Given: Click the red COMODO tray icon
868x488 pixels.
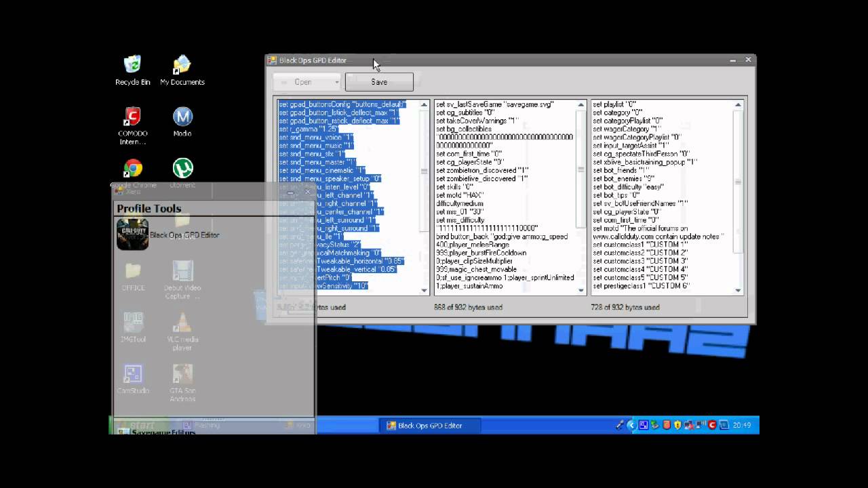Looking at the screenshot, I should [x=712, y=425].
